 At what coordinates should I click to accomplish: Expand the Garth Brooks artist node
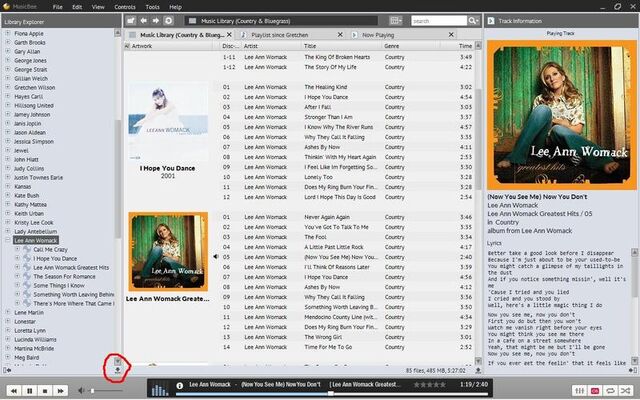7,42
